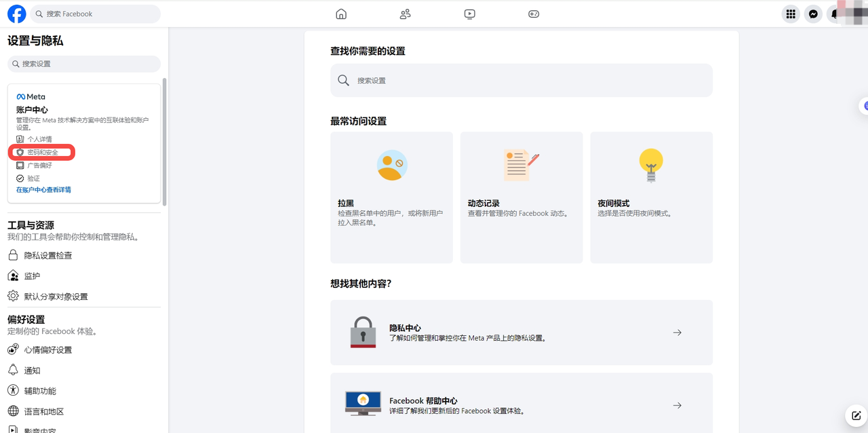Click the reactions icon beside 心情偏好设置
Viewport: 868px width, 433px height.
[13, 350]
